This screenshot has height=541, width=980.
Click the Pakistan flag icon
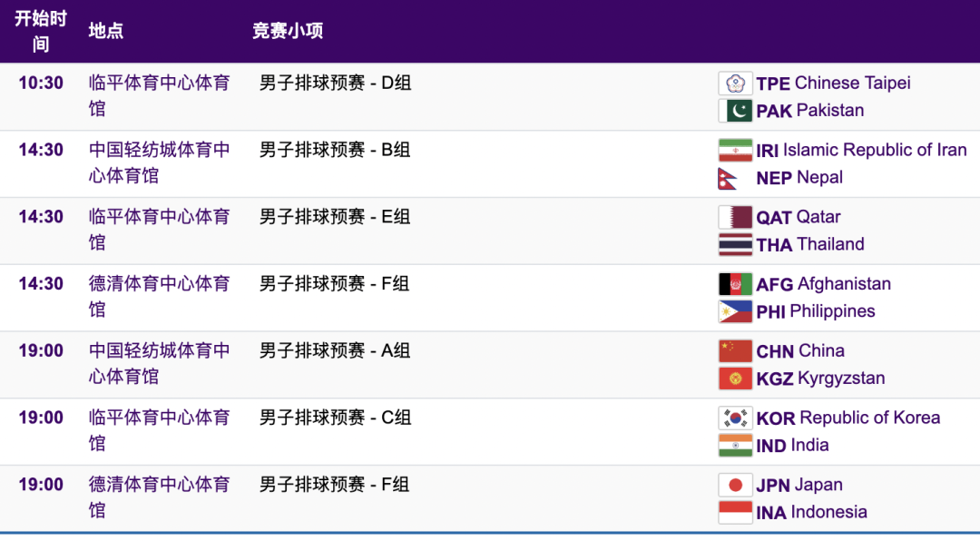[x=735, y=111]
